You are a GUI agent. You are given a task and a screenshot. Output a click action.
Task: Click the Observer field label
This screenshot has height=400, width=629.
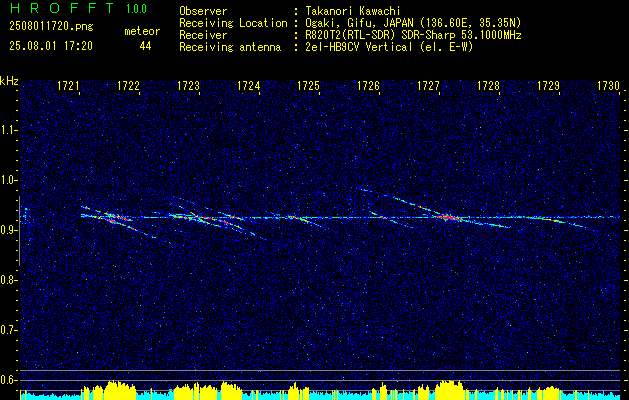click(x=203, y=11)
